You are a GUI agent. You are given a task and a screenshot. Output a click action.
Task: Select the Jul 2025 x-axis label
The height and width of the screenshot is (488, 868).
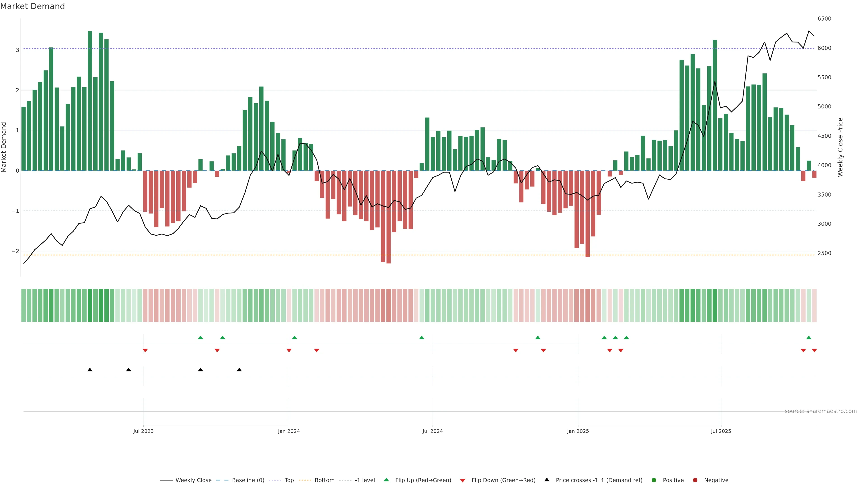721,431
